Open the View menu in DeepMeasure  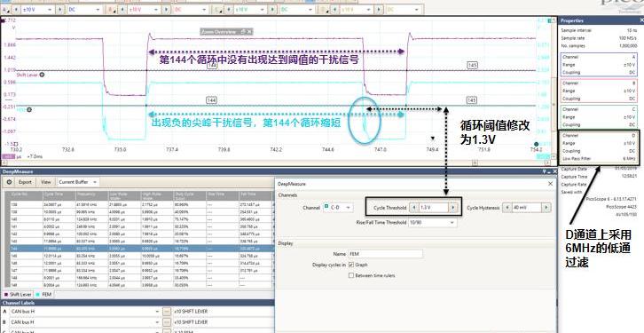click(x=46, y=182)
